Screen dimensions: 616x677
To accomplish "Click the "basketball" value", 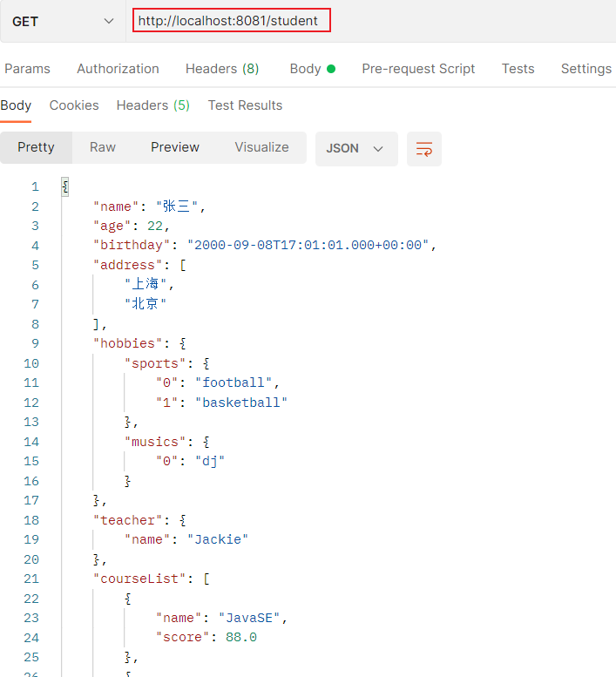I will pos(240,403).
